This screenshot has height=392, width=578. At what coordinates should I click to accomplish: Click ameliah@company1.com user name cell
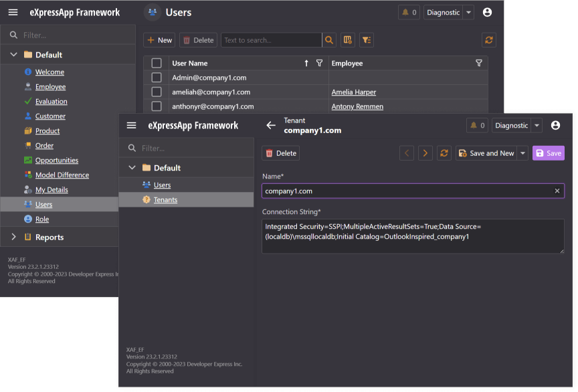coord(248,92)
